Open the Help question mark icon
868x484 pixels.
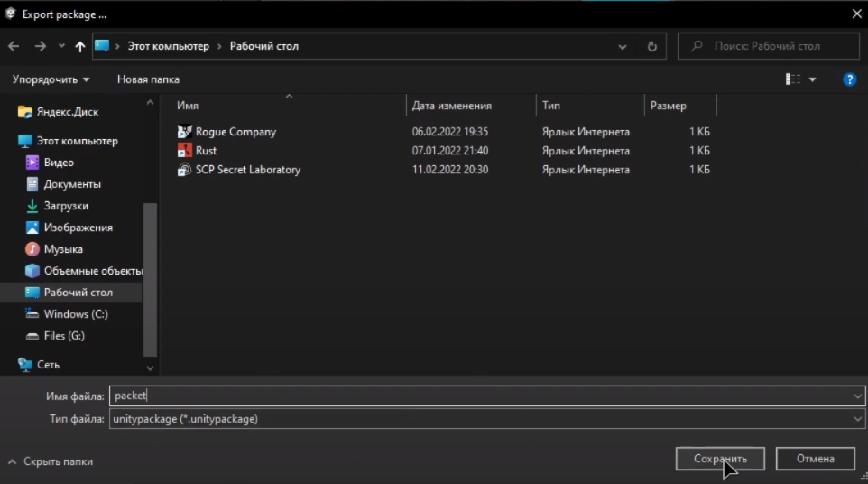pyautogui.click(x=849, y=79)
